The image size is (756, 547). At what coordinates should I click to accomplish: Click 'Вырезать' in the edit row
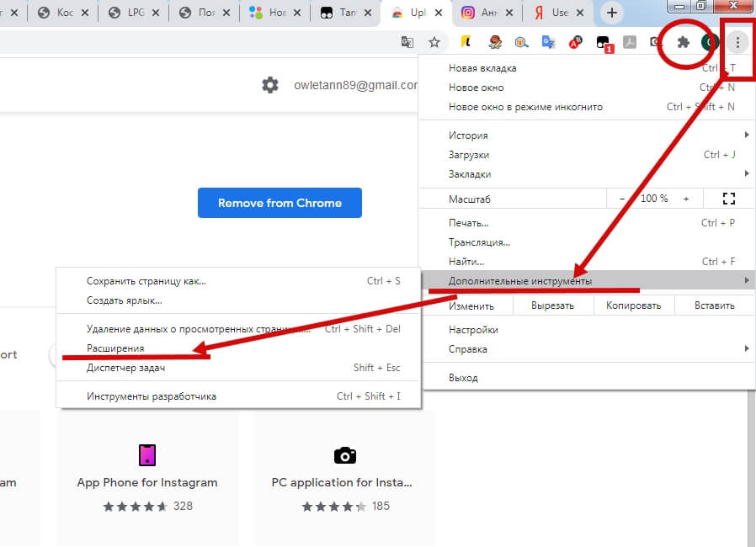pyautogui.click(x=552, y=305)
